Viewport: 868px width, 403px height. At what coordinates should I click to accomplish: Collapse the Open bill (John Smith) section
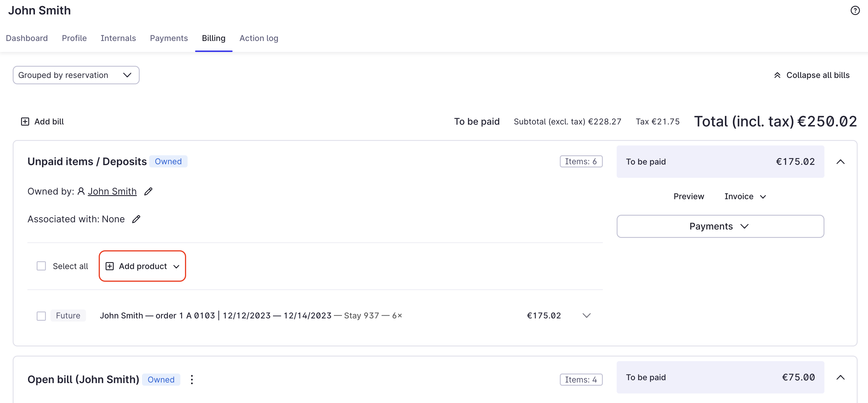(x=840, y=377)
